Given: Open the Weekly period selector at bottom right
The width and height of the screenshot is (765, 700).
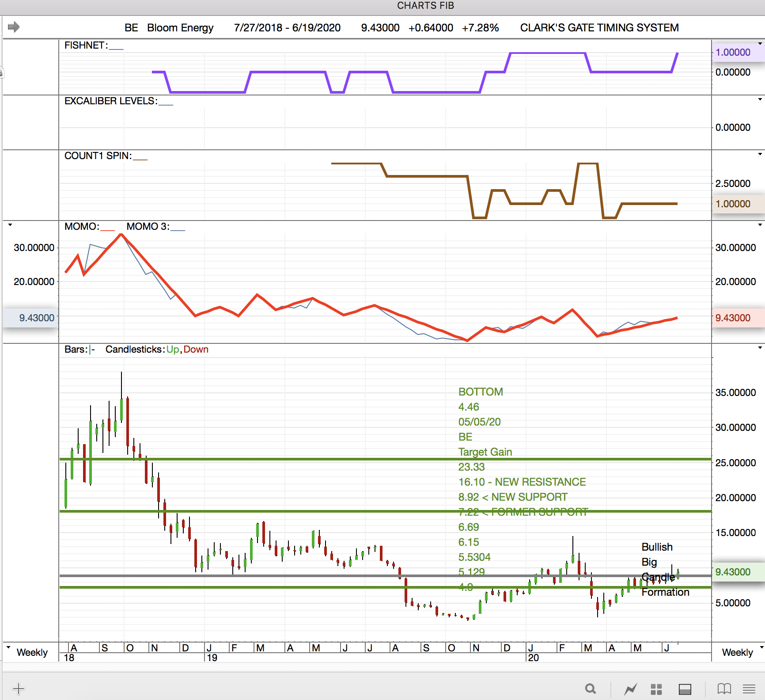Looking at the screenshot, I should [x=737, y=652].
